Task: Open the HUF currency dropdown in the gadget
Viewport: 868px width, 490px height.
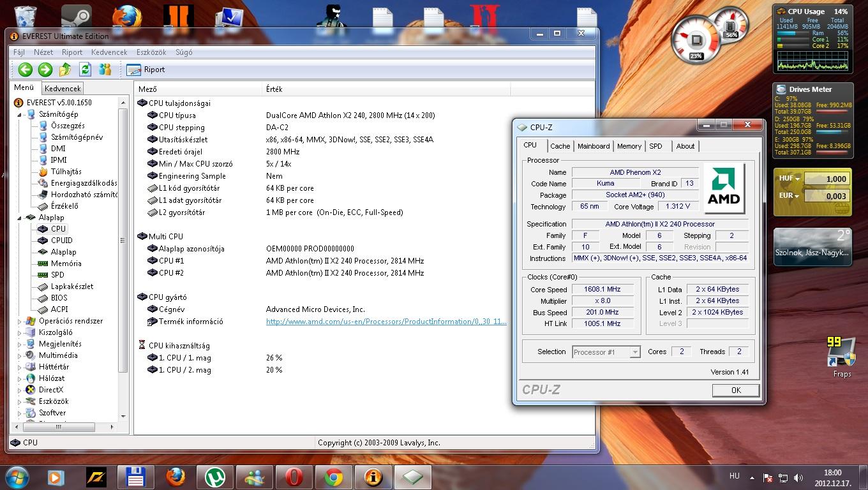Action: tap(789, 179)
